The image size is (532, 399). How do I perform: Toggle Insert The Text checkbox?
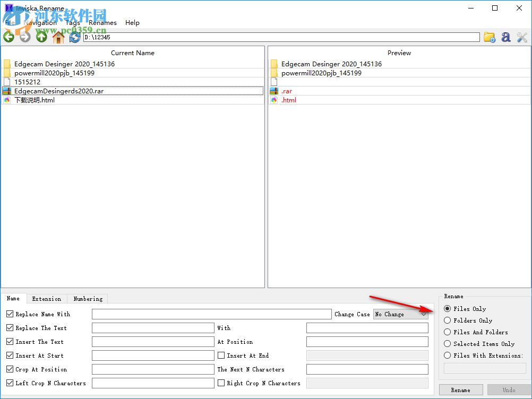[x=10, y=341]
